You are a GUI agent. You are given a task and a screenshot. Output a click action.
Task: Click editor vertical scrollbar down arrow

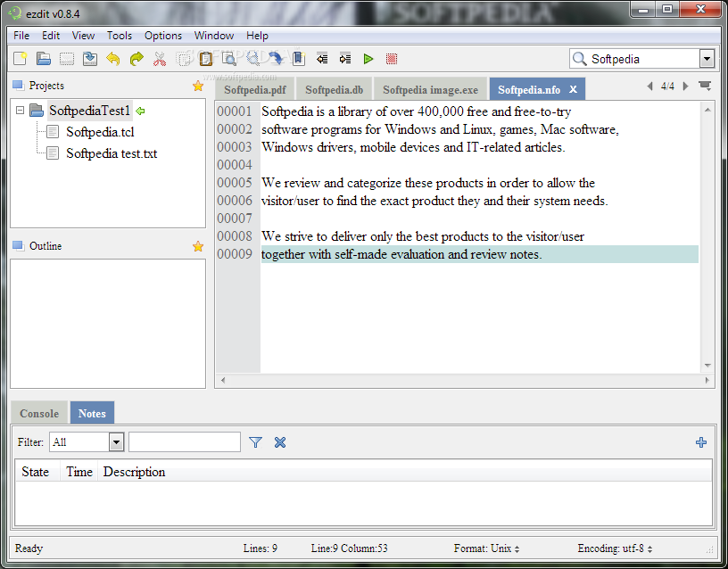pyautogui.click(x=707, y=366)
